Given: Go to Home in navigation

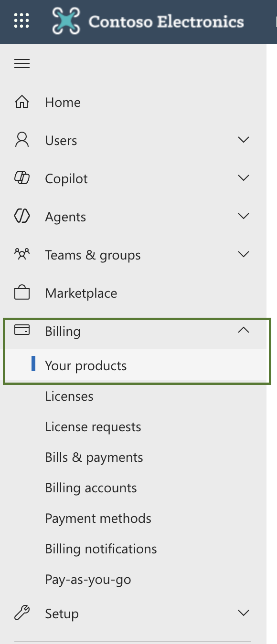Looking at the screenshot, I should pyautogui.click(x=63, y=102).
